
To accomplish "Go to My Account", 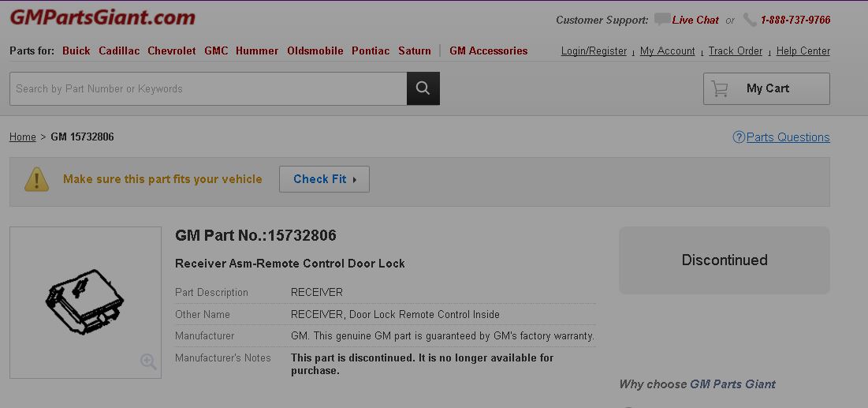I will pos(667,51).
